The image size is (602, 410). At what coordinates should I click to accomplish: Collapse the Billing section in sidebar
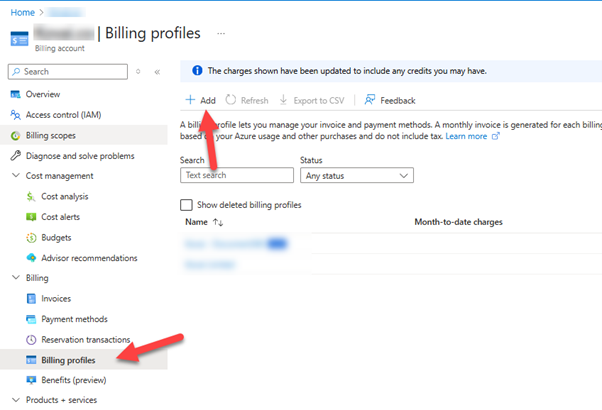tap(15, 278)
